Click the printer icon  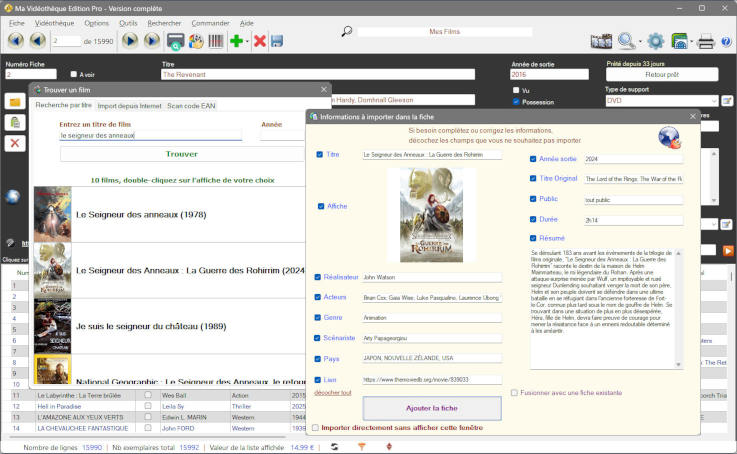click(x=706, y=41)
